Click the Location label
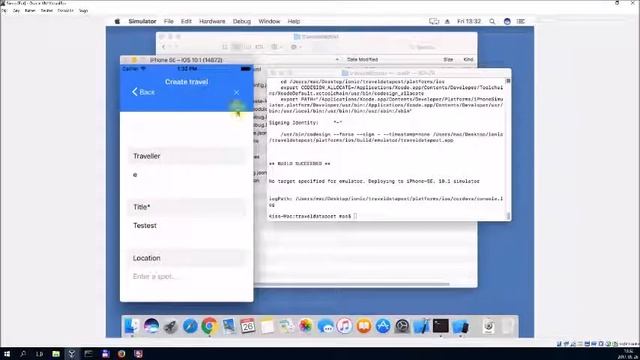Image resolution: width=640 pixels, height=360 pixels. pos(147,258)
